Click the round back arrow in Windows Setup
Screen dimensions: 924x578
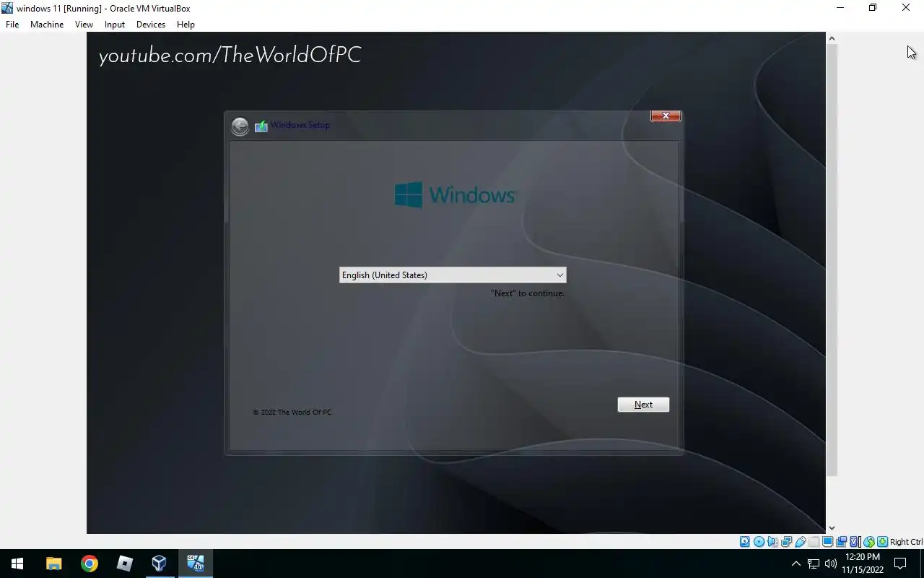point(240,126)
